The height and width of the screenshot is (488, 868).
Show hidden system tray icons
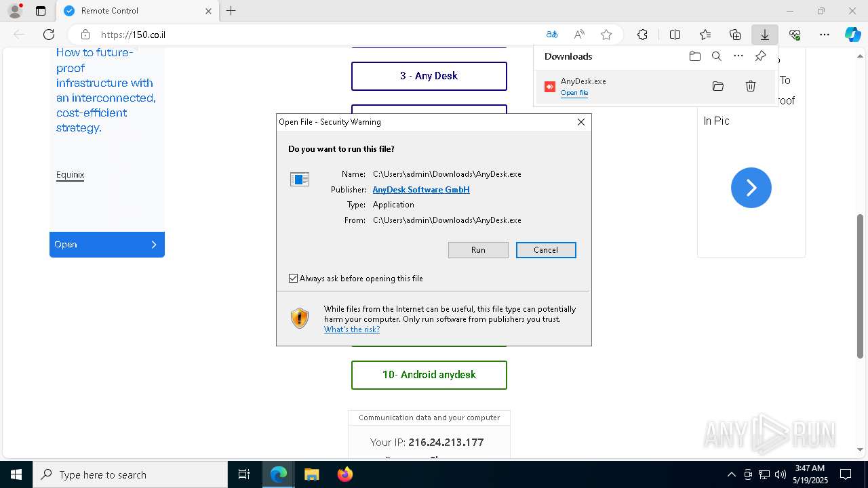tap(731, 474)
